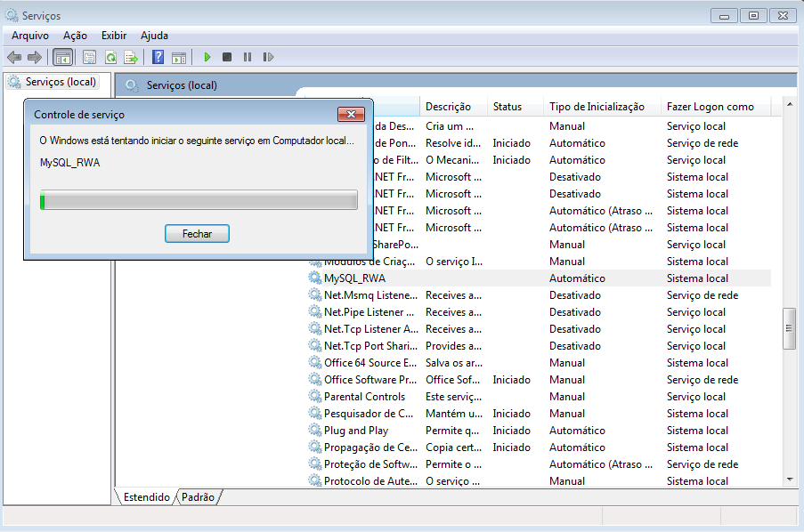Select the Net.Tcp Port Shari... service name

(x=370, y=346)
